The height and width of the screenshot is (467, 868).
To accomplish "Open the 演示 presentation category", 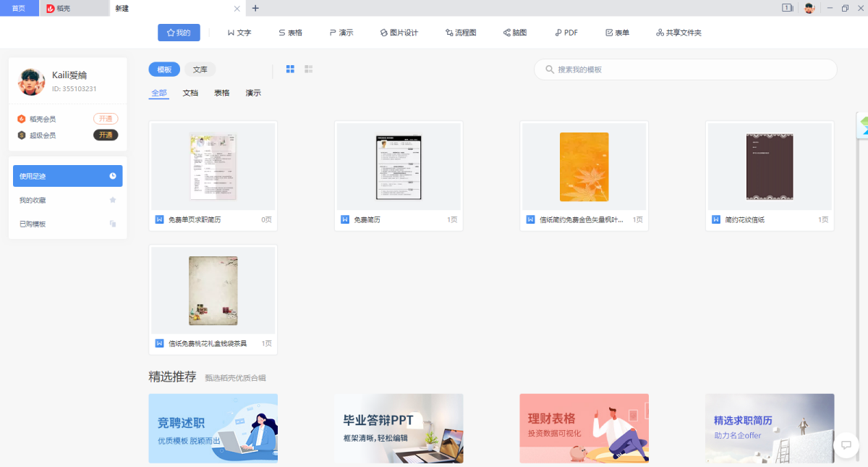I will coord(341,33).
